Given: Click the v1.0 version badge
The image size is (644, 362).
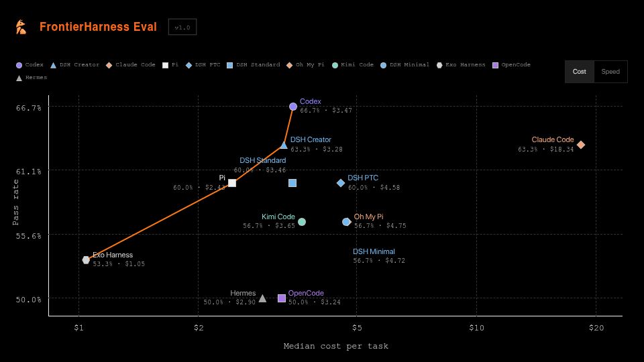Looking at the screenshot, I should (182, 27).
